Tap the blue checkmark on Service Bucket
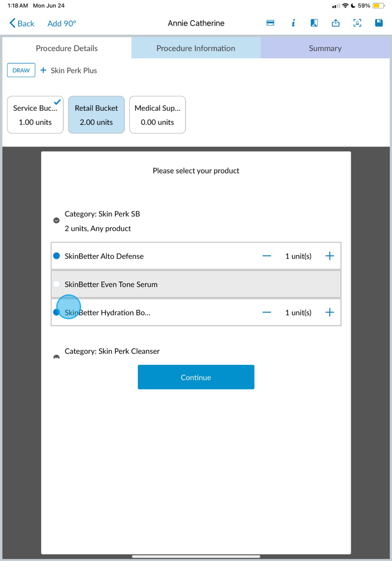 pos(57,102)
